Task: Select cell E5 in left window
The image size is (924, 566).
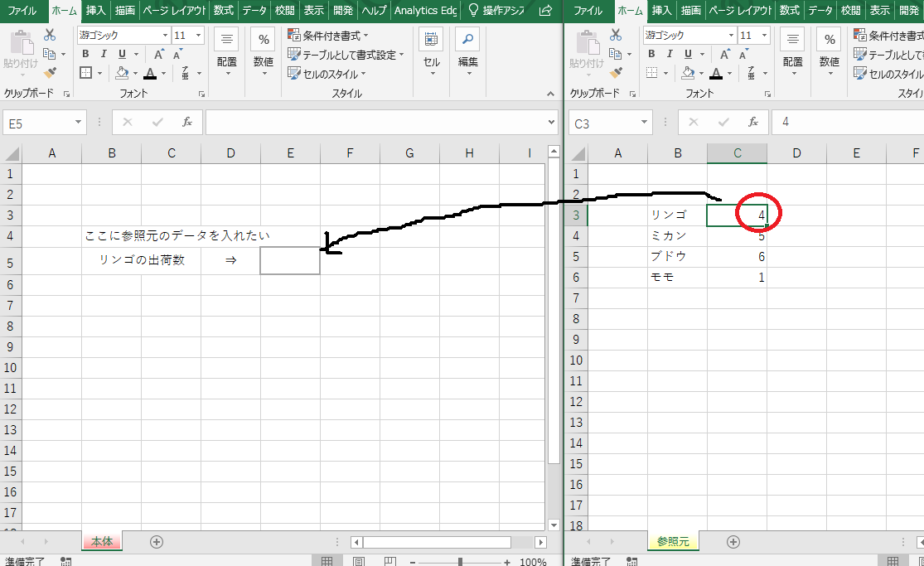Action: click(x=290, y=260)
